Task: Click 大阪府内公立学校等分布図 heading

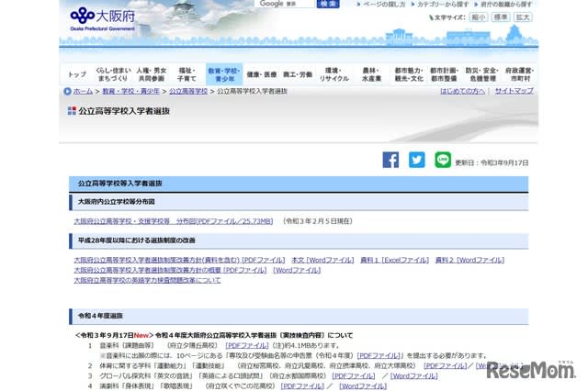Action: [x=117, y=202]
